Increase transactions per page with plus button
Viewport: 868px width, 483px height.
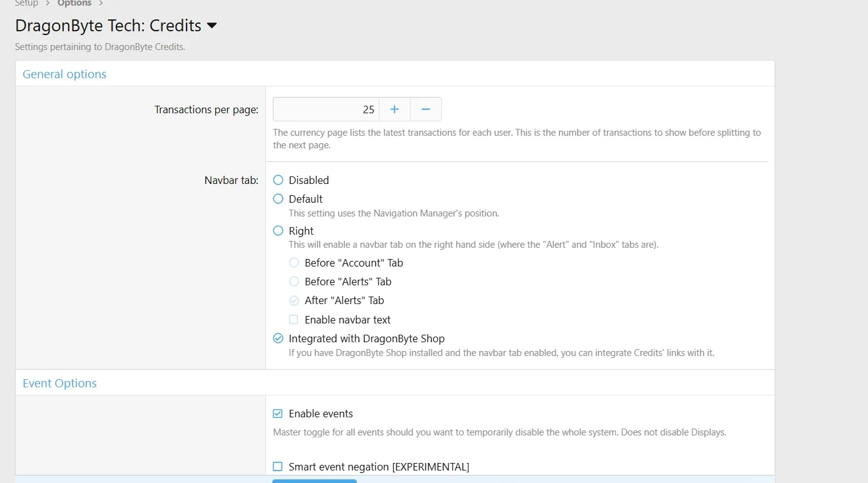pyautogui.click(x=395, y=109)
